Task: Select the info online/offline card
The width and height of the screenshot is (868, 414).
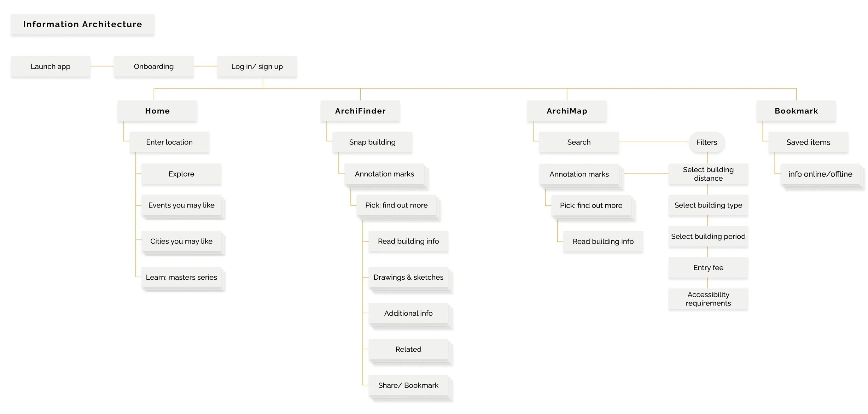Action: (820, 174)
